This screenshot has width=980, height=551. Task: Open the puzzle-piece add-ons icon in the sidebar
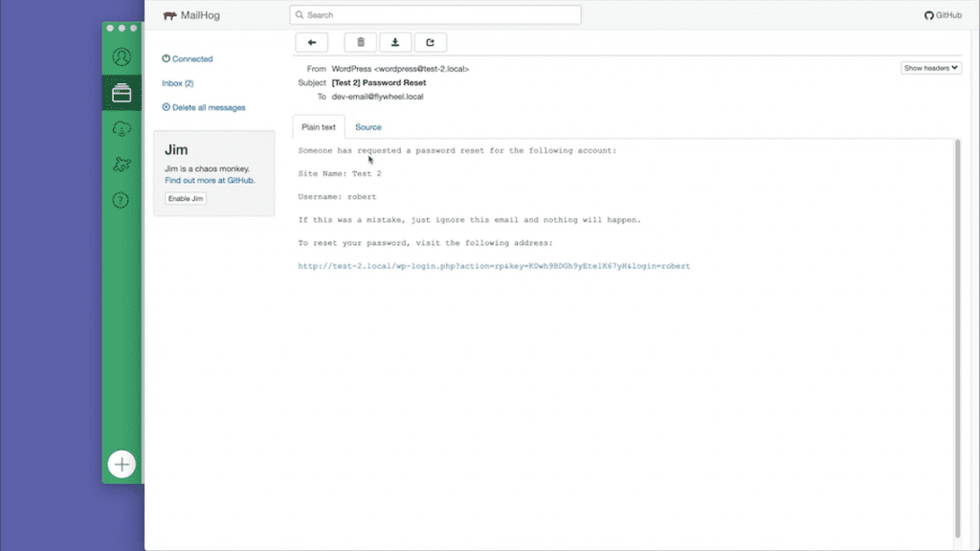click(122, 165)
